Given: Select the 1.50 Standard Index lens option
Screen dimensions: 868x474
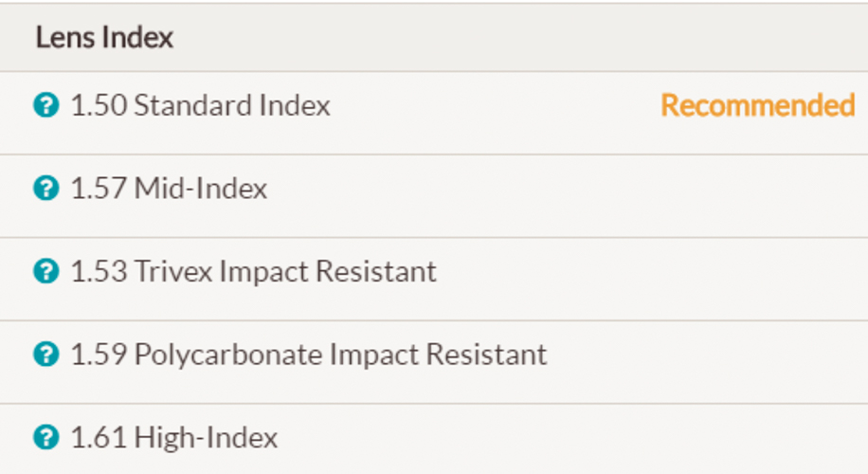Looking at the screenshot, I should [x=200, y=105].
